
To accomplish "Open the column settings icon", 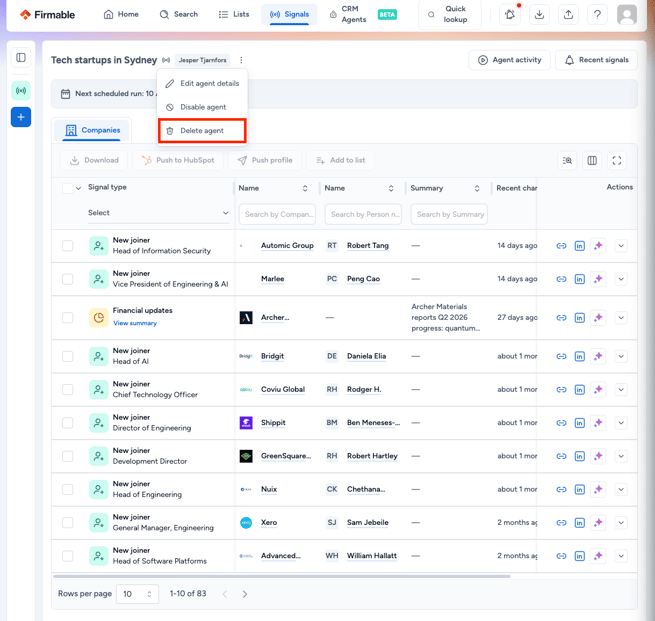I will [592, 160].
